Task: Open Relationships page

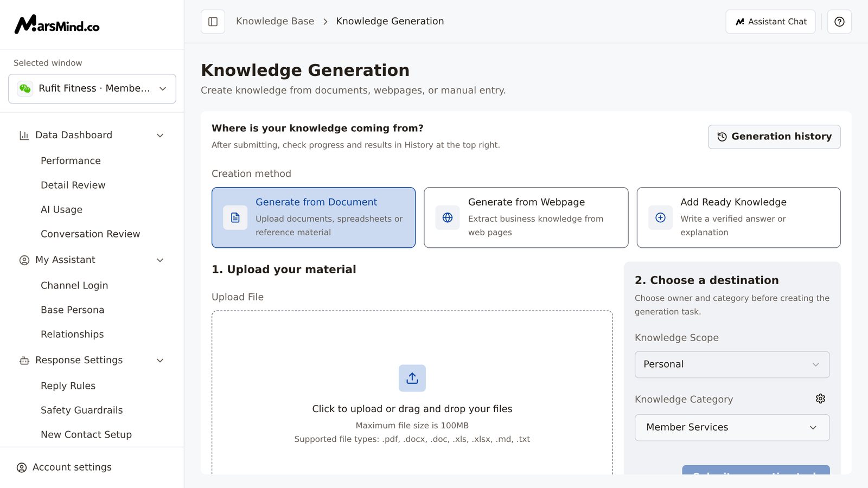Action: pyautogui.click(x=72, y=334)
